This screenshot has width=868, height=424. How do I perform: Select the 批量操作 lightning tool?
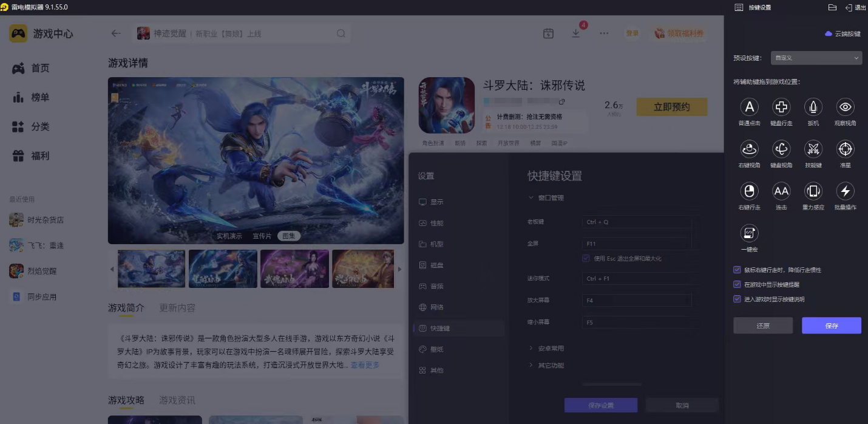tap(846, 191)
